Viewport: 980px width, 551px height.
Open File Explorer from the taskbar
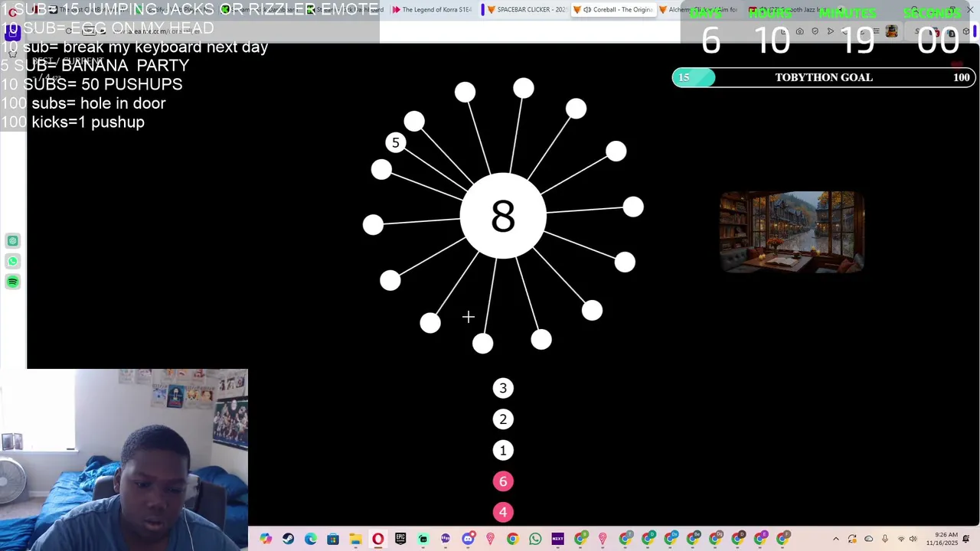(355, 539)
